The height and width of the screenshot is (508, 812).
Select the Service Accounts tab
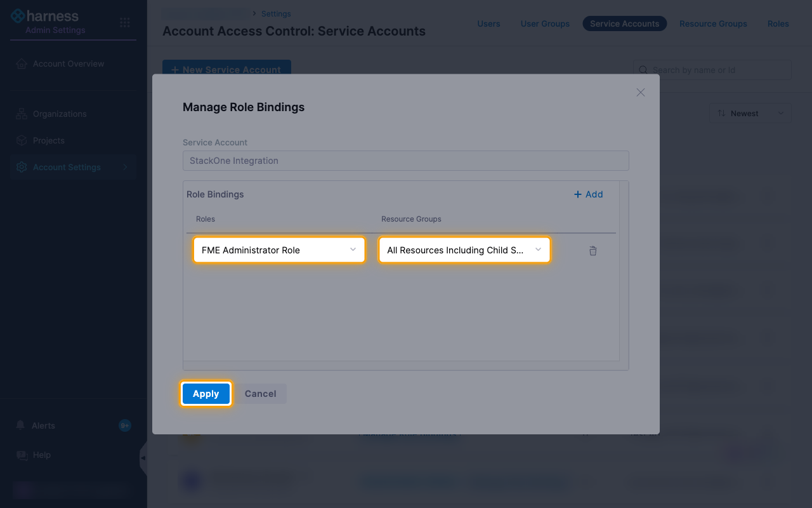pyautogui.click(x=625, y=24)
